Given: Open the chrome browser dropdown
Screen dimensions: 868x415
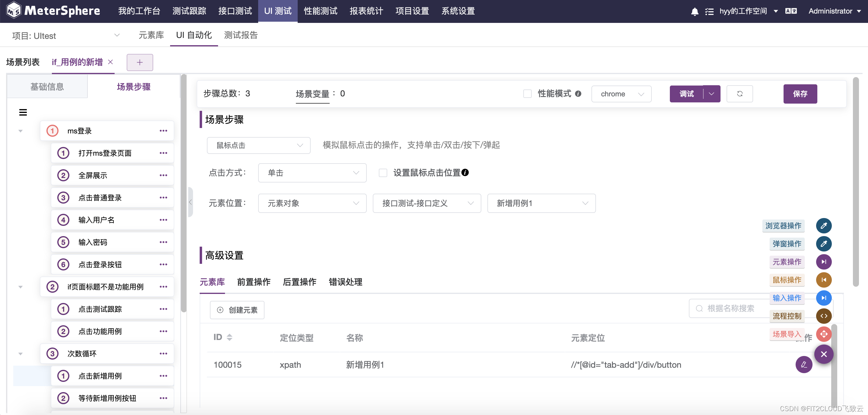Looking at the screenshot, I should [x=621, y=94].
